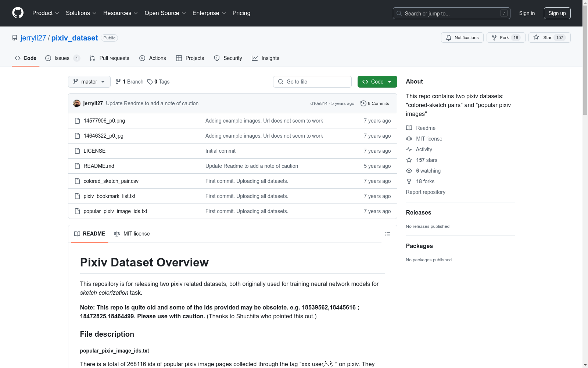
Task: Click the fork icon beside 18 forks
Action: pyautogui.click(x=409, y=181)
